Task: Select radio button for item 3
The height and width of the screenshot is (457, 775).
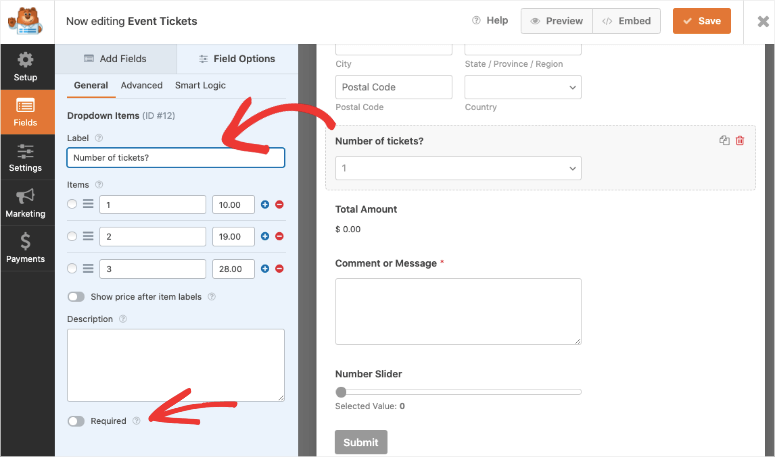Action: pos(71,268)
